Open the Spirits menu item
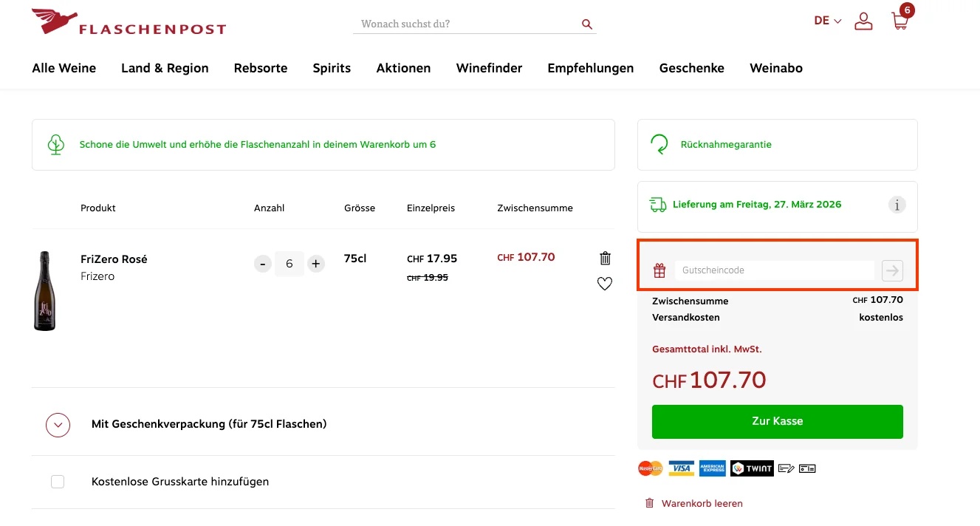980x526 pixels. [x=331, y=68]
